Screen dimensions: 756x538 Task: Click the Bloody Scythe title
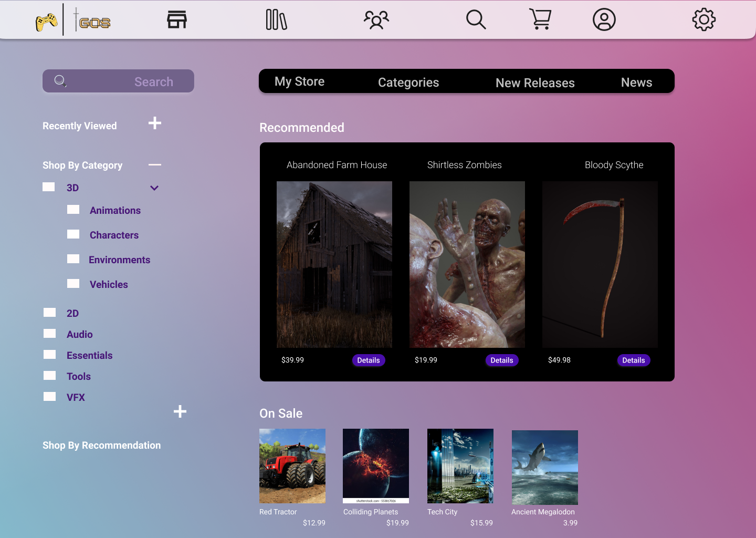coord(614,165)
